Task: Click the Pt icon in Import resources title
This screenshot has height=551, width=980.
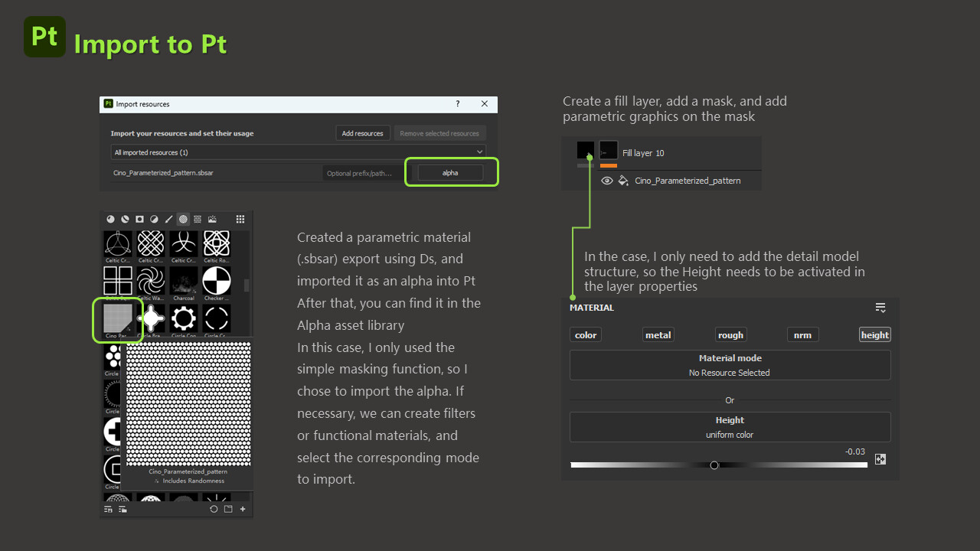Action: click(x=108, y=104)
